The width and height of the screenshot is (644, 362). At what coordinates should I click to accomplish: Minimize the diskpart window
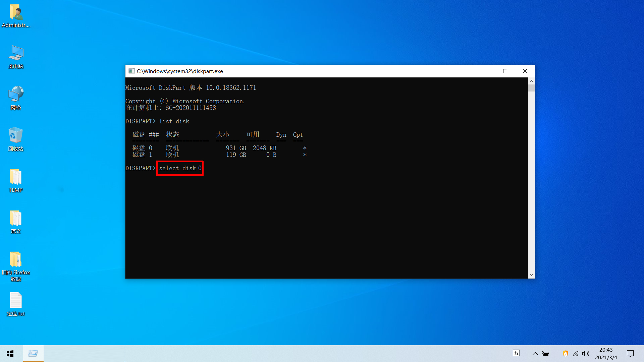click(486, 71)
